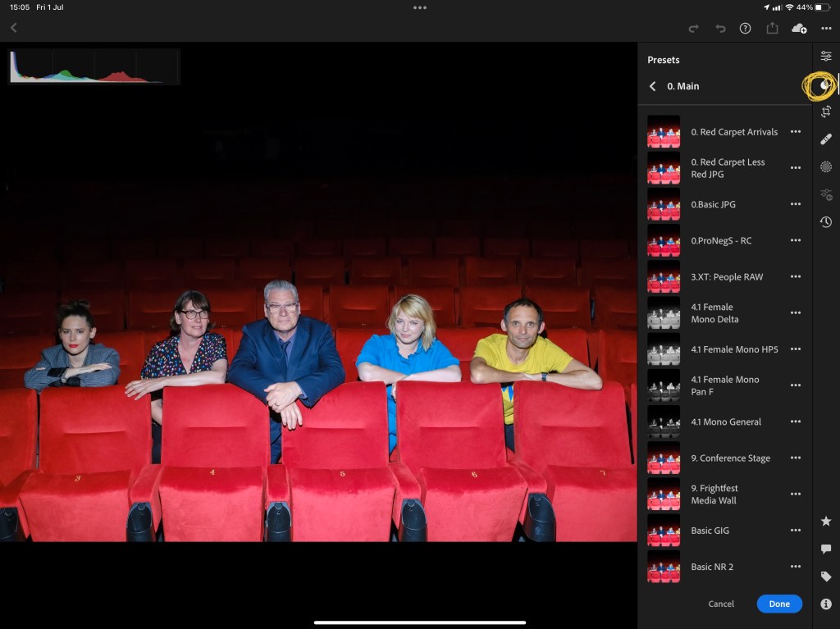Tap the histogram overlay
The width and height of the screenshot is (840, 629).
coord(94,66)
